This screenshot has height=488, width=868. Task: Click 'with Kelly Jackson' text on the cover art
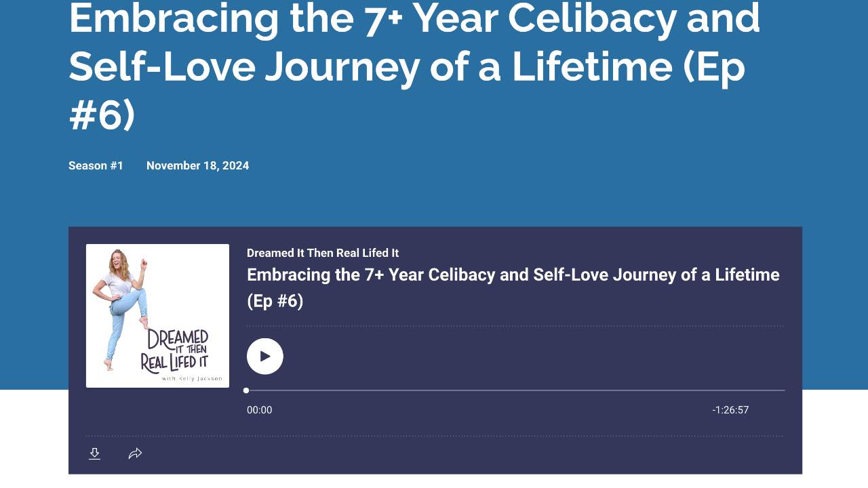point(192,379)
